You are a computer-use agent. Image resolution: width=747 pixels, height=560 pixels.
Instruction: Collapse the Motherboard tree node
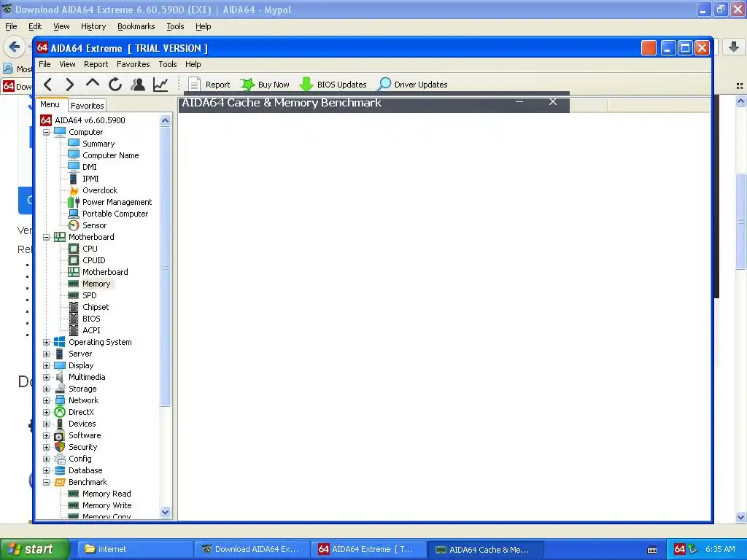tap(46, 237)
